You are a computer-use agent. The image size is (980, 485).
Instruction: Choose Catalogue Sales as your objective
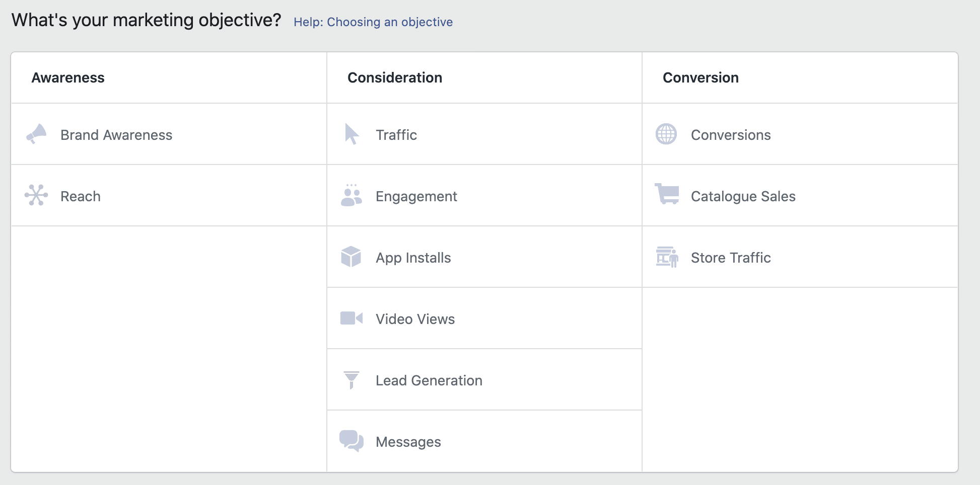(743, 196)
